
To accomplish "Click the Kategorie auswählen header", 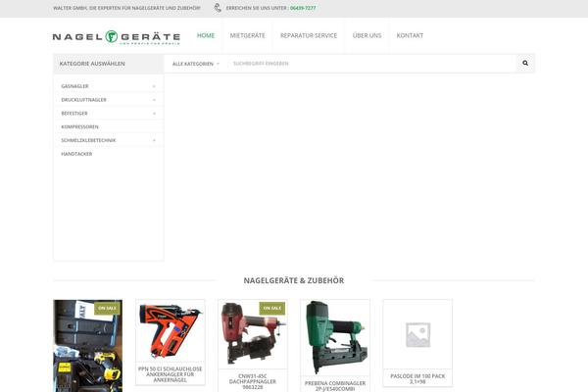I will [x=109, y=64].
